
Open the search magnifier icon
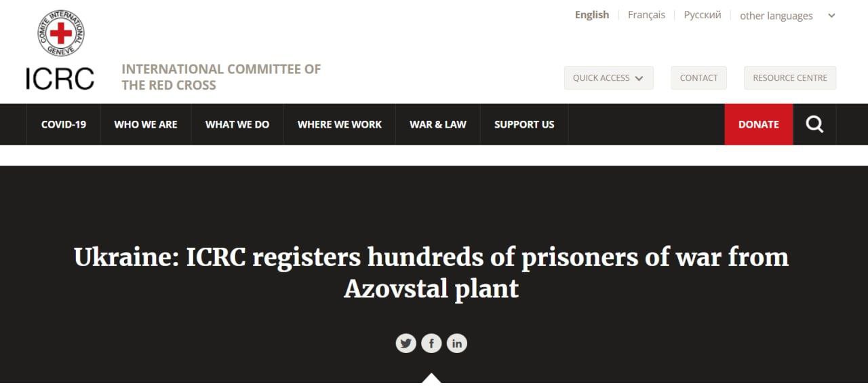click(x=814, y=124)
